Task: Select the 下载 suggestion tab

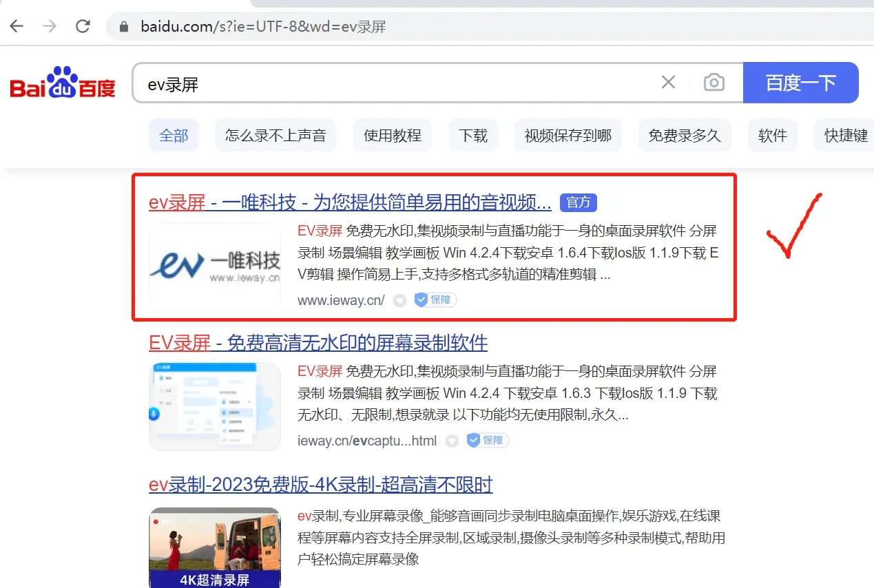Action: (x=473, y=136)
